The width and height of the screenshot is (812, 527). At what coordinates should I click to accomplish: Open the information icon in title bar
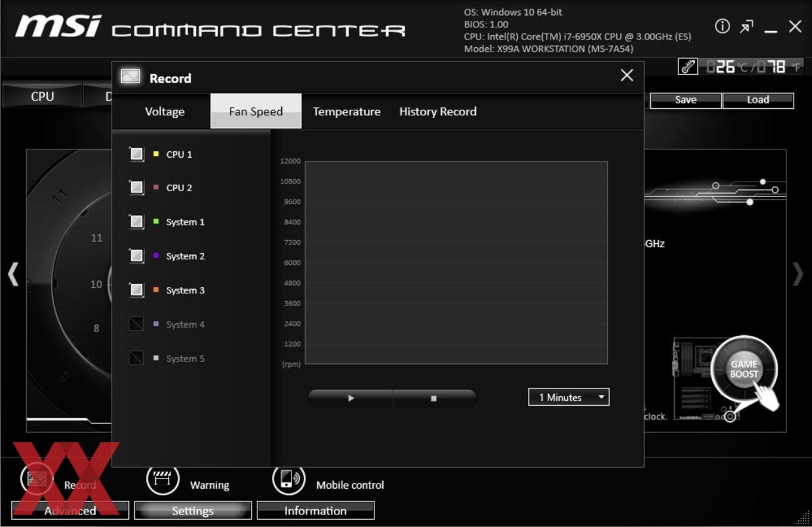(x=722, y=26)
